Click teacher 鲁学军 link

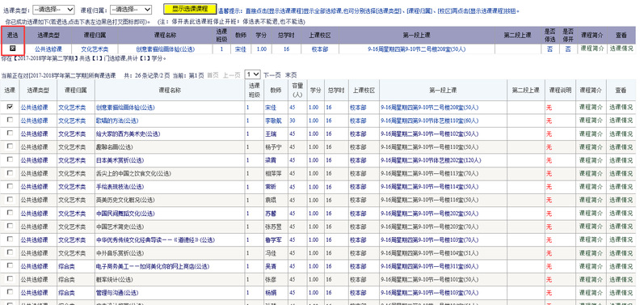pos(274,240)
